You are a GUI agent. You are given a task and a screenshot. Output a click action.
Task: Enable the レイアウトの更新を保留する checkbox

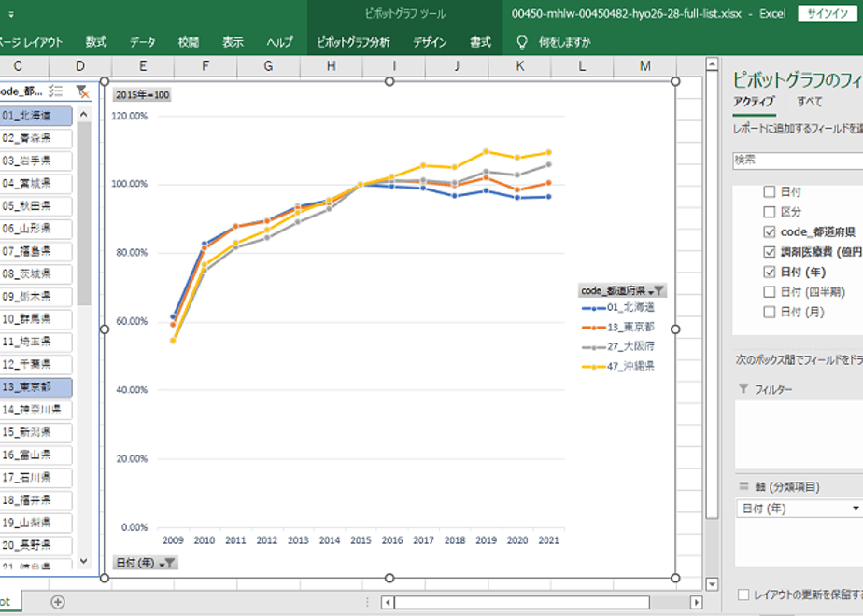tap(743, 595)
